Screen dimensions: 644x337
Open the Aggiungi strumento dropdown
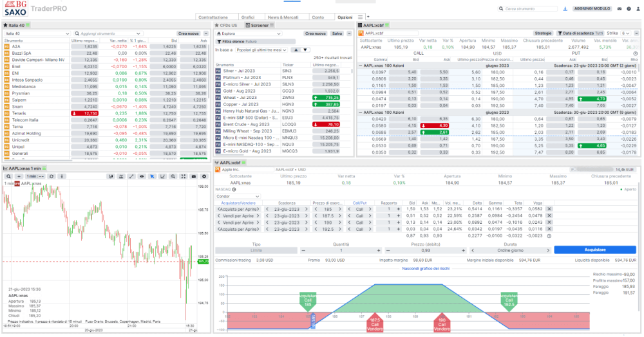pyautogui.click(x=108, y=33)
